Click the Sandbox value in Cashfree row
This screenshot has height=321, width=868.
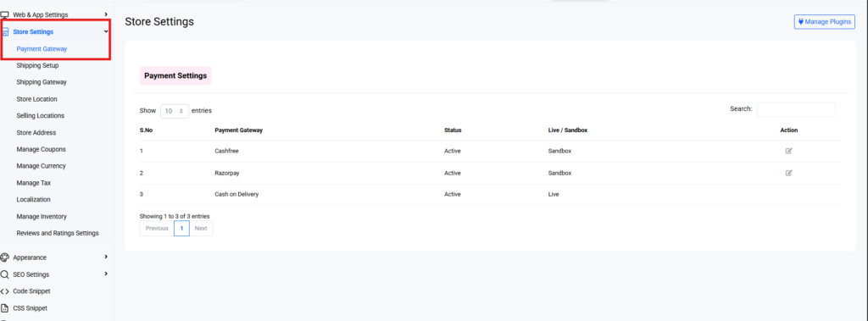click(x=559, y=151)
